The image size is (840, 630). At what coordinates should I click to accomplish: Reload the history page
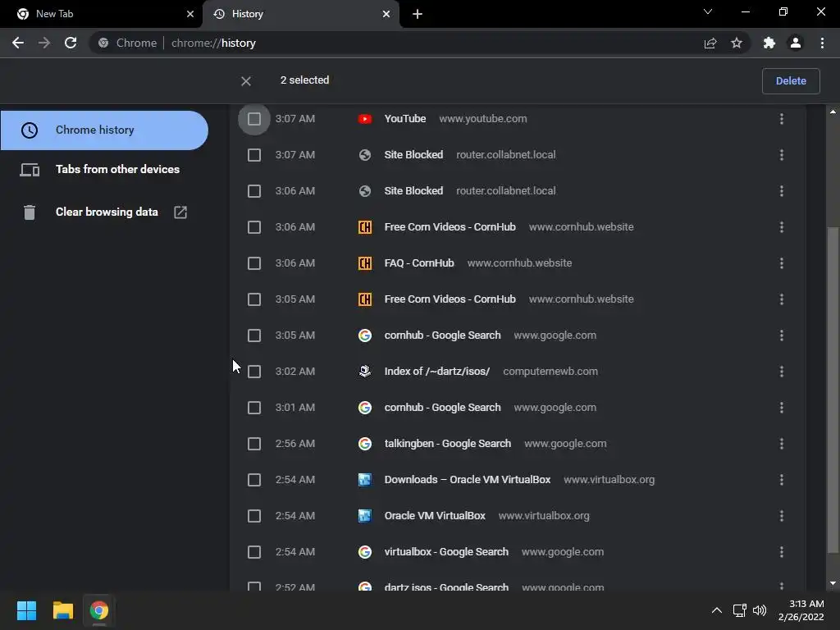(x=71, y=43)
